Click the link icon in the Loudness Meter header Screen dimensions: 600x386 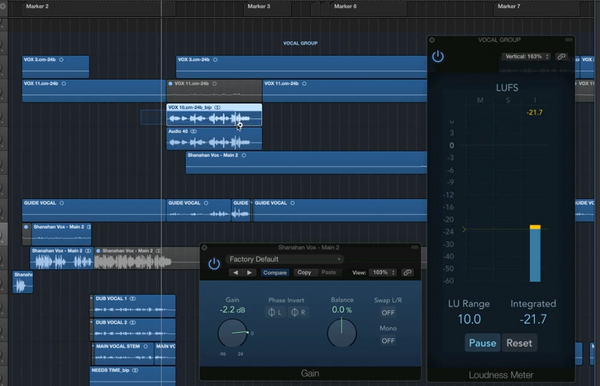coord(561,57)
